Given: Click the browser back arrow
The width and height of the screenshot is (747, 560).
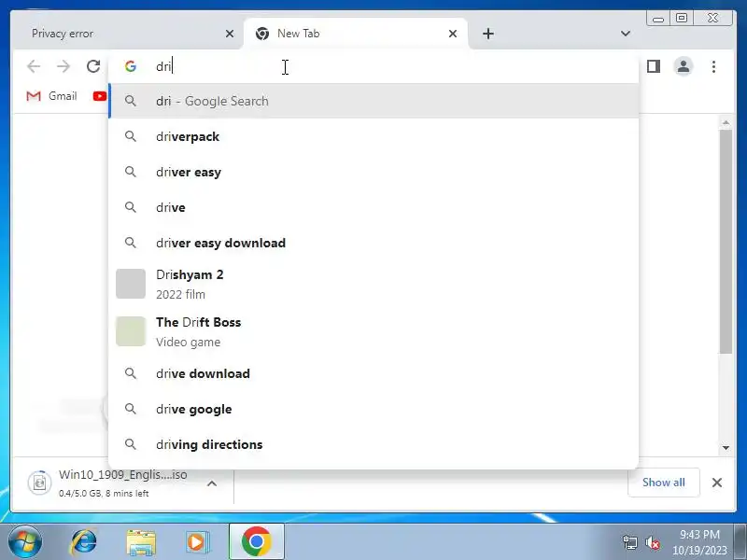Looking at the screenshot, I should point(34,66).
